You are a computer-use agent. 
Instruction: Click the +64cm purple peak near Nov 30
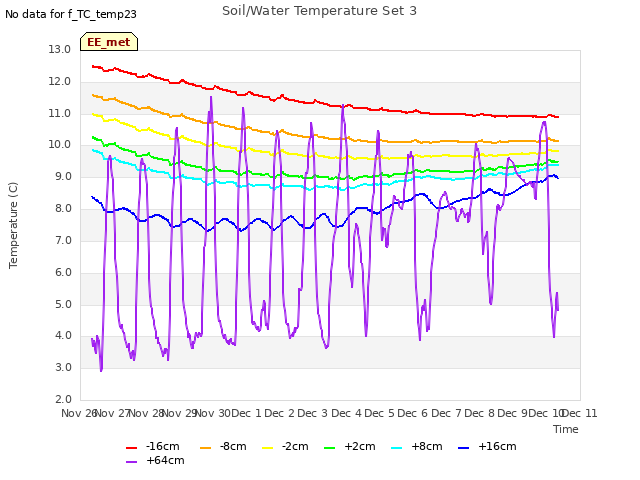211,97
